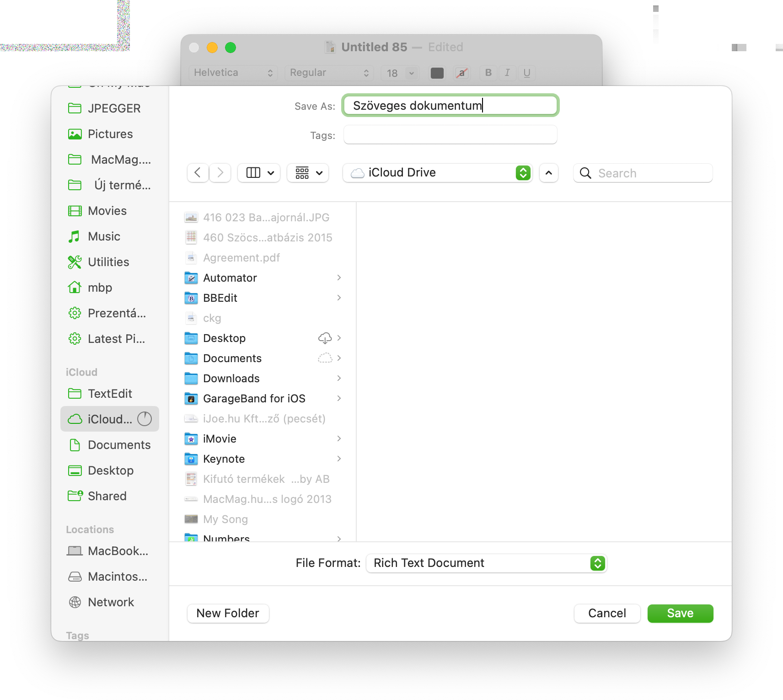Click the green Save button
Screen dimensions: 783x700
(680, 613)
